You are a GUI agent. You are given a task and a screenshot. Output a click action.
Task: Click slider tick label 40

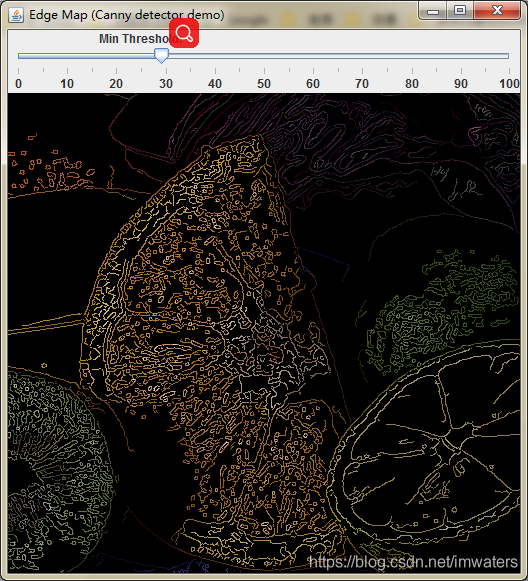[x=215, y=84]
